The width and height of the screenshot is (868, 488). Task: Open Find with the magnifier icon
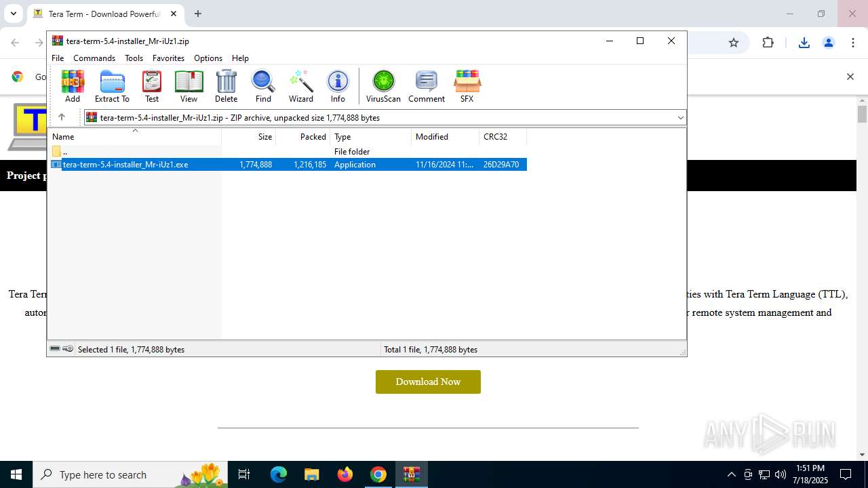click(263, 87)
